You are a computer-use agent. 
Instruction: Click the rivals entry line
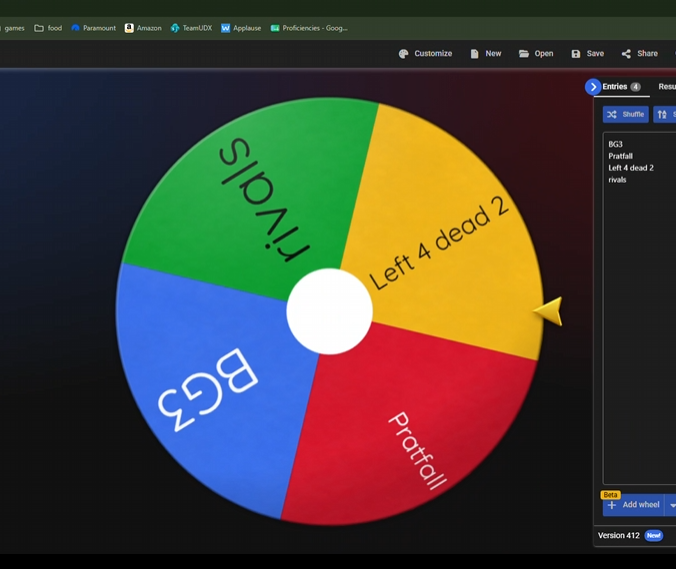[617, 180]
